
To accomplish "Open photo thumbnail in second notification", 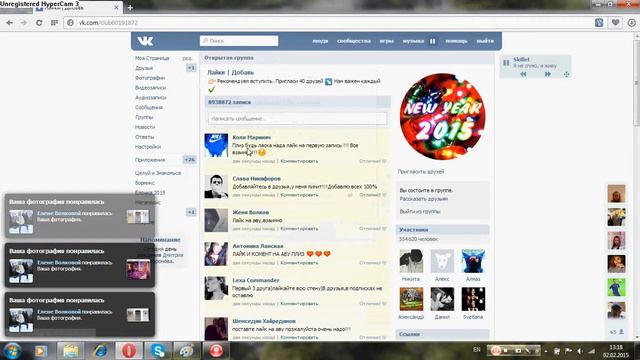I will click(138, 269).
